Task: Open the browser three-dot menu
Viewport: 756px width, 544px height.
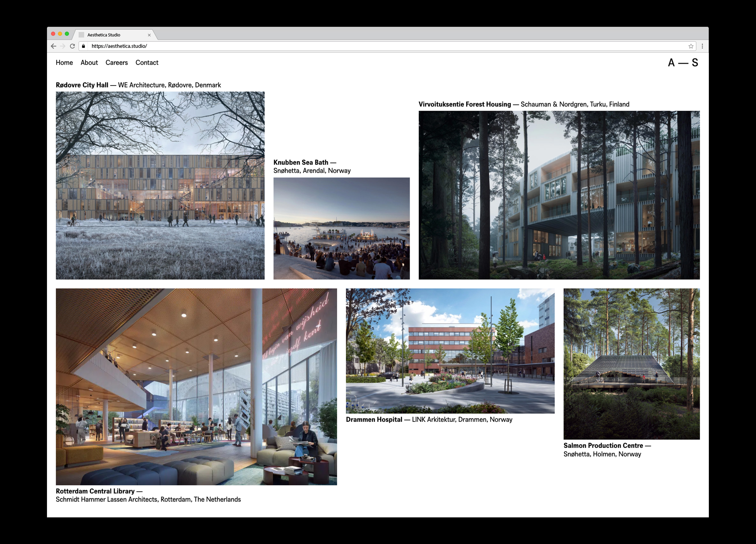Action: [x=702, y=46]
